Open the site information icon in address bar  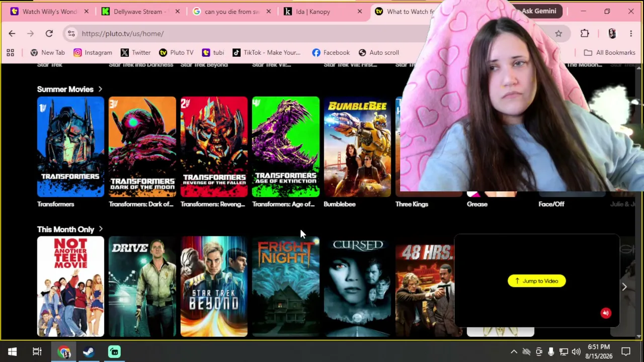[71, 34]
